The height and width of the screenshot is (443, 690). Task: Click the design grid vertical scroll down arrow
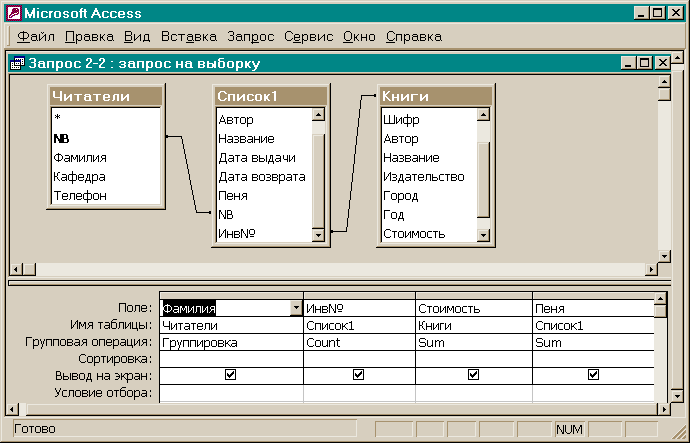[677, 396]
